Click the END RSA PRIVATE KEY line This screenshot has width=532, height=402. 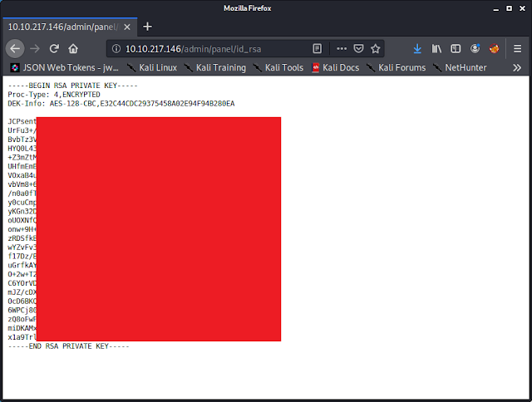pos(68,346)
